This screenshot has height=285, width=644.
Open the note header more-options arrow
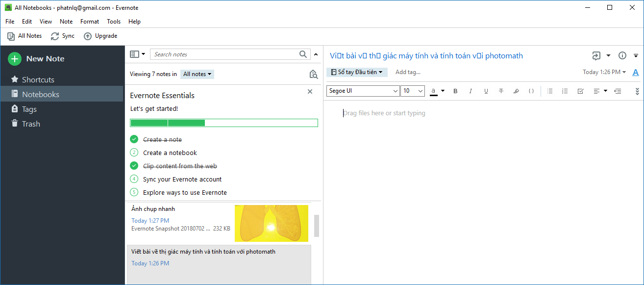636,56
